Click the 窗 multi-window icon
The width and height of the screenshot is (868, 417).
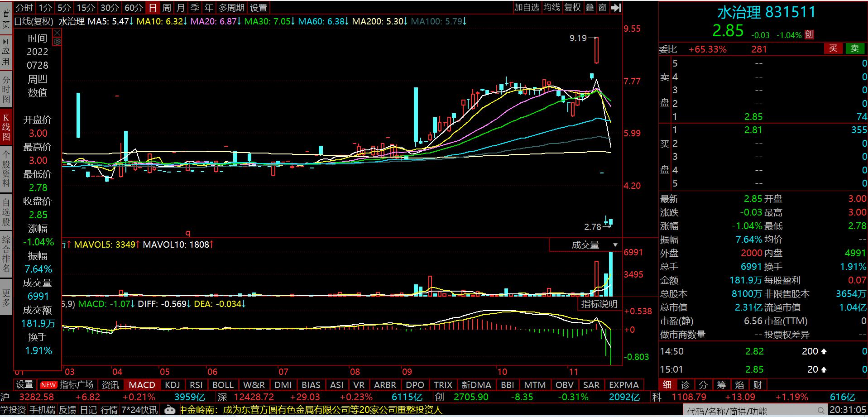coord(602,8)
